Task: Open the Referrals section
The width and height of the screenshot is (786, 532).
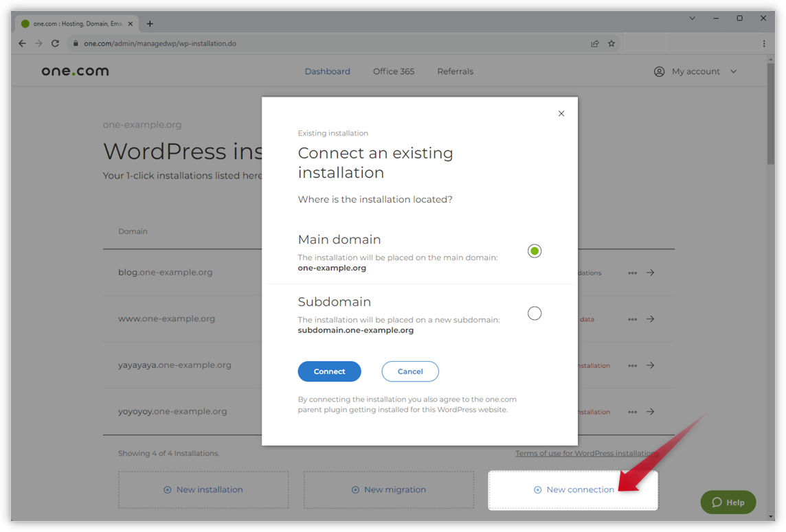Action: [455, 71]
